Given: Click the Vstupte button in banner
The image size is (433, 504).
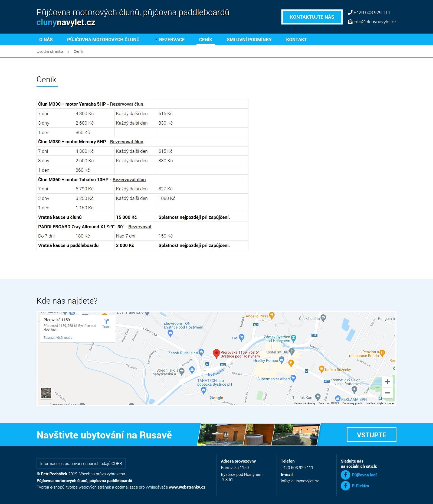Looking at the screenshot, I should tap(371, 435).
